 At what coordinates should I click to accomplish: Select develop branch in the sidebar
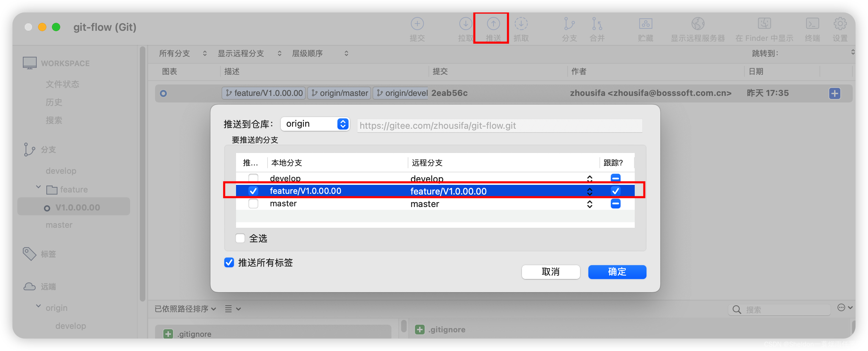click(x=61, y=171)
